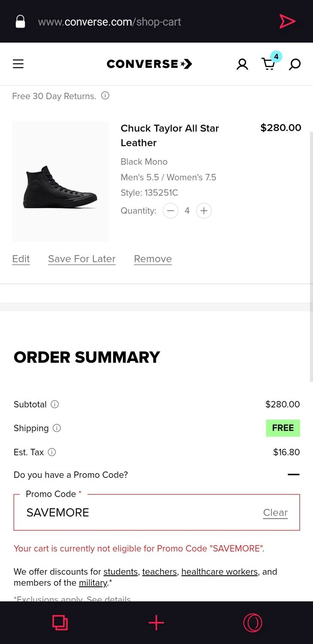
Task: Open the Opera browser menu
Action: pyautogui.click(x=252, y=623)
